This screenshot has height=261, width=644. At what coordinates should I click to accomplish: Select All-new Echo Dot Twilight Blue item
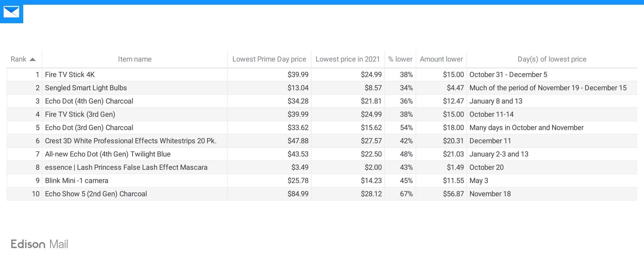[108, 154]
